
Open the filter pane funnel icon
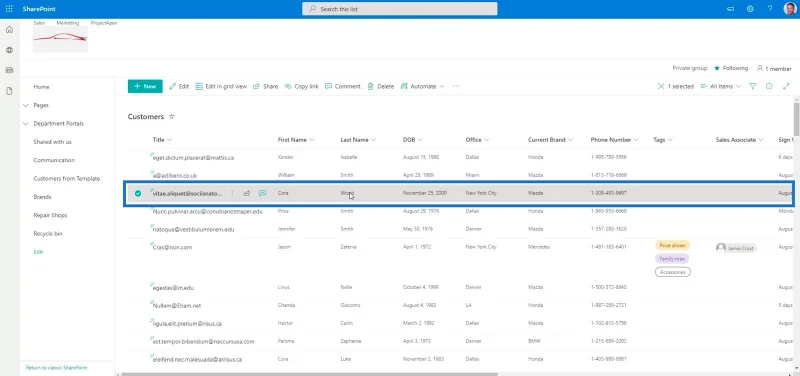[x=752, y=86]
